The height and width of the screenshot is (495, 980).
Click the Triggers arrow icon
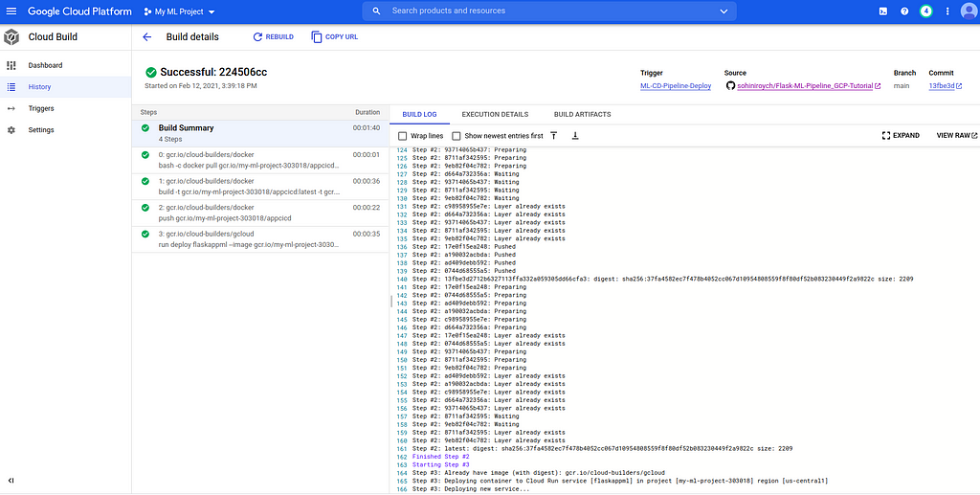[x=11, y=108]
